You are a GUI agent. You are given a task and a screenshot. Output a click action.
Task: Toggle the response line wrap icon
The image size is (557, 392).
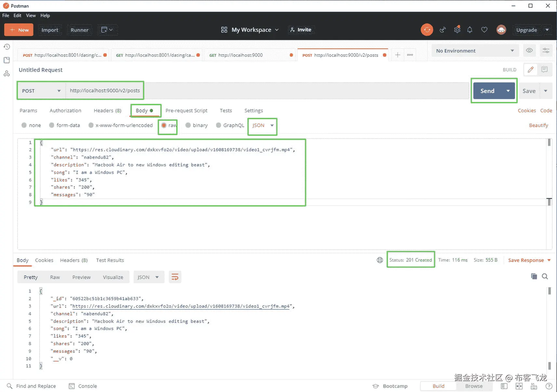pyautogui.click(x=175, y=277)
